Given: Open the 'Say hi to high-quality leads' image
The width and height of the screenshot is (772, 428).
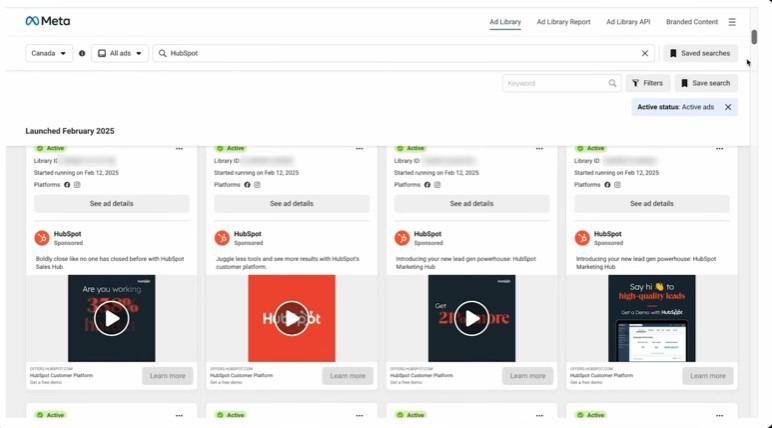Looking at the screenshot, I should tap(652, 318).
